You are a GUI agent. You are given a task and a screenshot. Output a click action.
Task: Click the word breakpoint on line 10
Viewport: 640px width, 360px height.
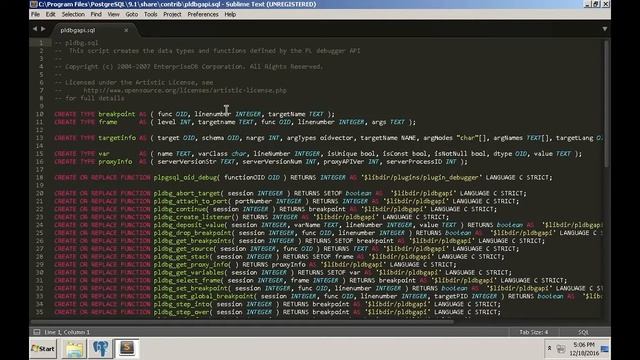117,114
